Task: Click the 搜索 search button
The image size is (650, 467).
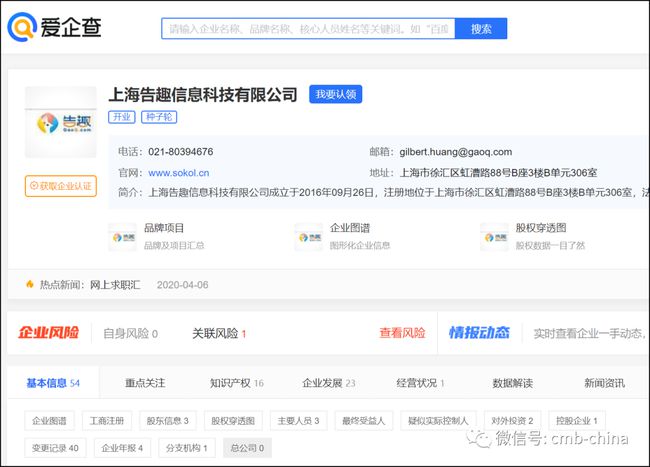Action: [x=481, y=29]
